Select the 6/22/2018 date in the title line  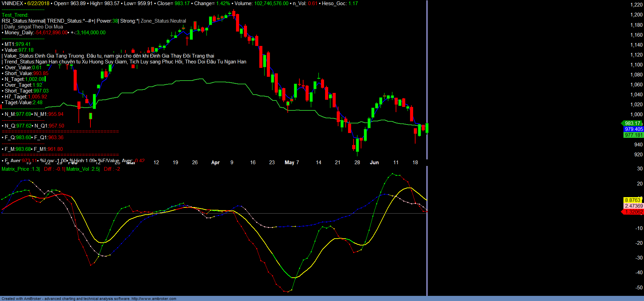pyautogui.click(x=38, y=3)
